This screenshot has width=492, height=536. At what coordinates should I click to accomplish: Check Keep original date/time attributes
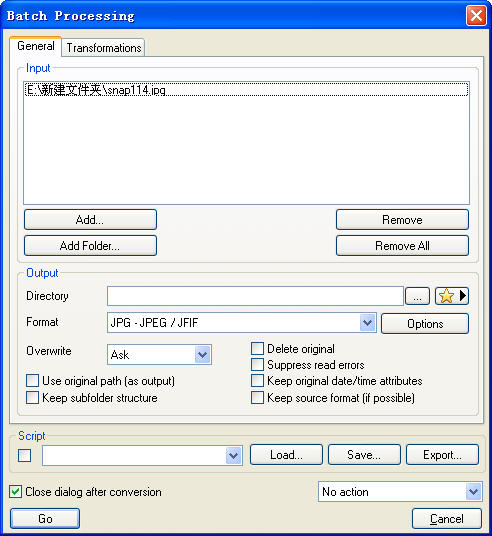tap(257, 380)
